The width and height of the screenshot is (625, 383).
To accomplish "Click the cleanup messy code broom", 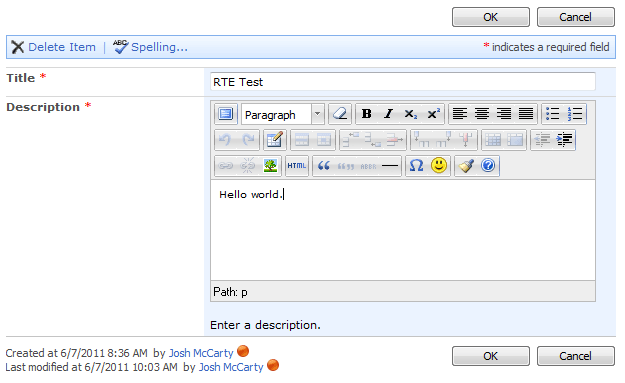I will 466,165.
